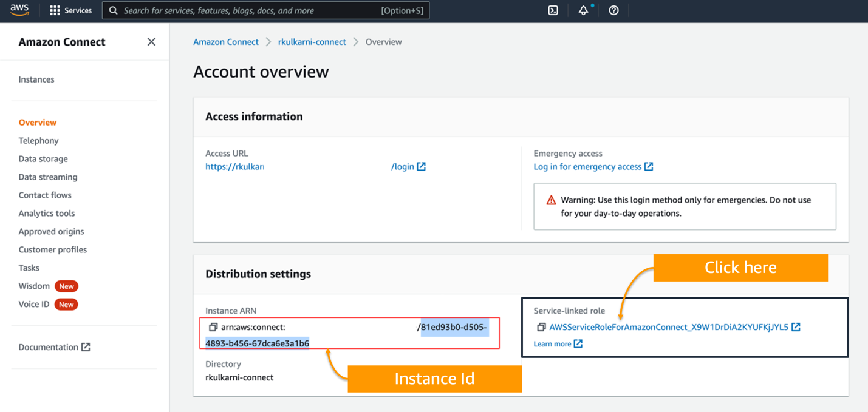Click Log in for emergency access
The width and height of the screenshot is (868, 412).
587,166
